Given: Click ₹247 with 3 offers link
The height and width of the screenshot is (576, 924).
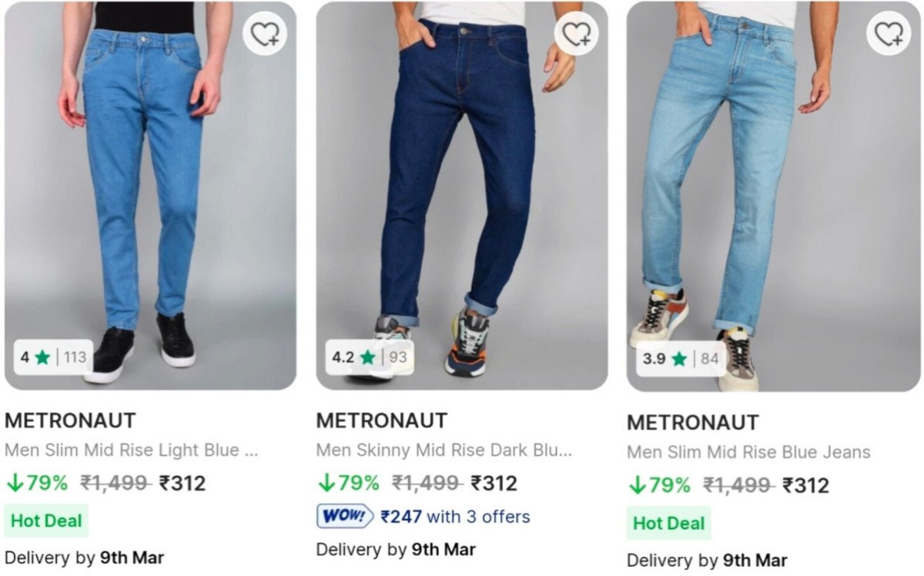Looking at the screenshot, I should pos(455,516).
